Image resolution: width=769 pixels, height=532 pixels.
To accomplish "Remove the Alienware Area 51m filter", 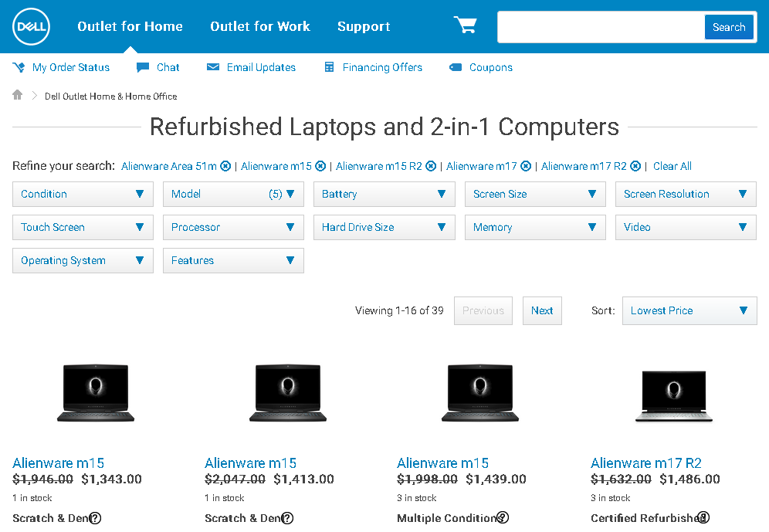I will (x=225, y=166).
